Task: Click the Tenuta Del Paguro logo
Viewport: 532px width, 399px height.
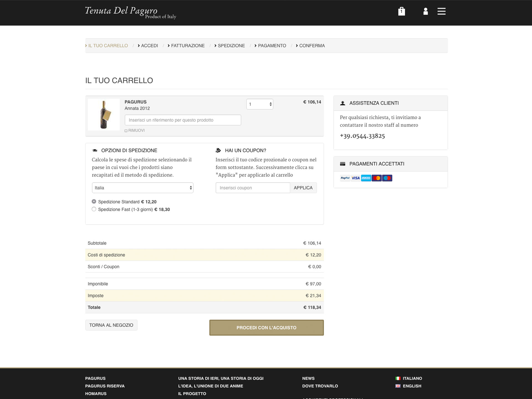Action: click(130, 12)
